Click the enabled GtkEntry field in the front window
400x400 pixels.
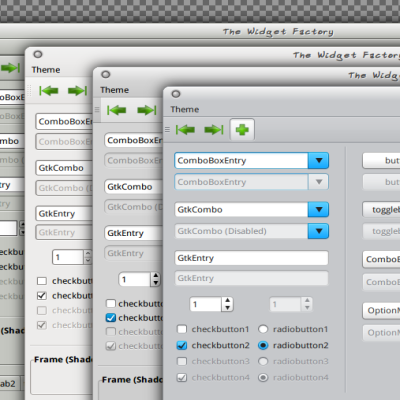[251, 258]
